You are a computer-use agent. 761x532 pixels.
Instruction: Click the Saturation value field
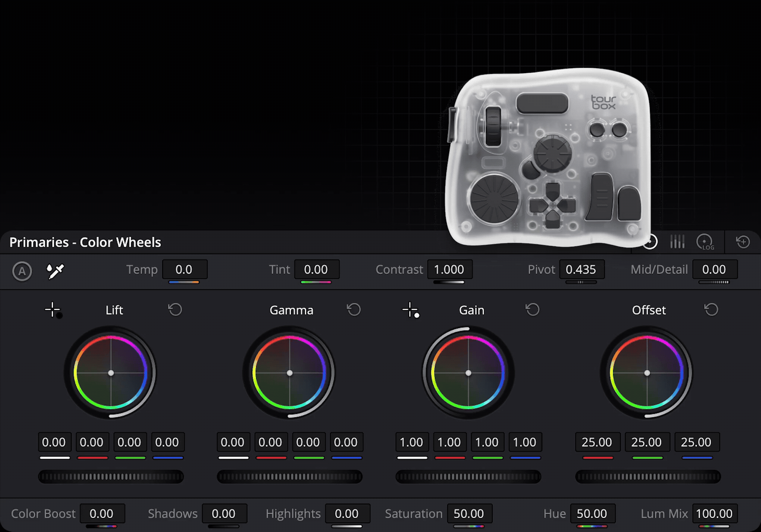coord(469,513)
